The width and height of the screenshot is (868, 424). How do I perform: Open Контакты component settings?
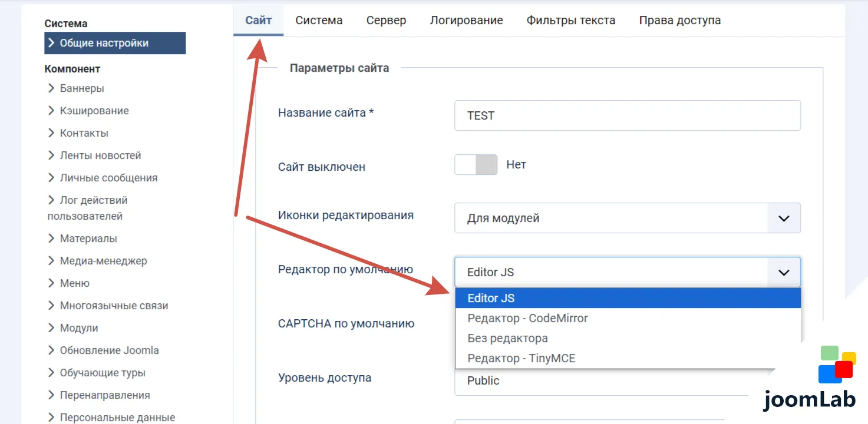coord(78,133)
